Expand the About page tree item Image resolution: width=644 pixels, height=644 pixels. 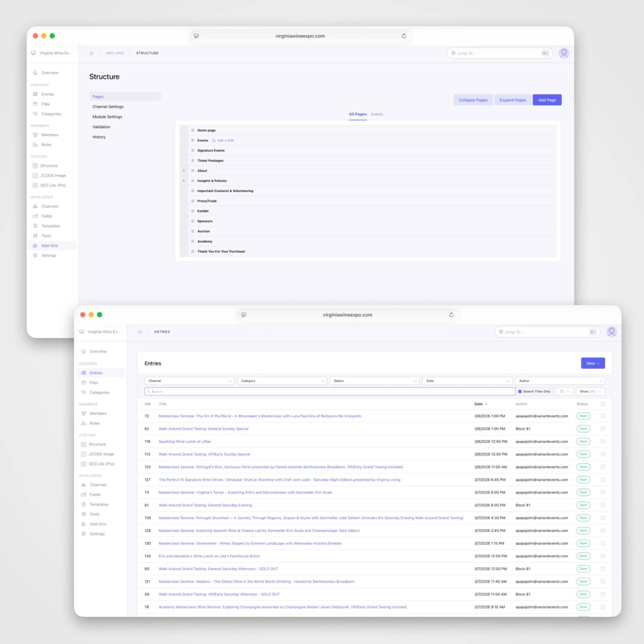pyautogui.click(x=184, y=171)
